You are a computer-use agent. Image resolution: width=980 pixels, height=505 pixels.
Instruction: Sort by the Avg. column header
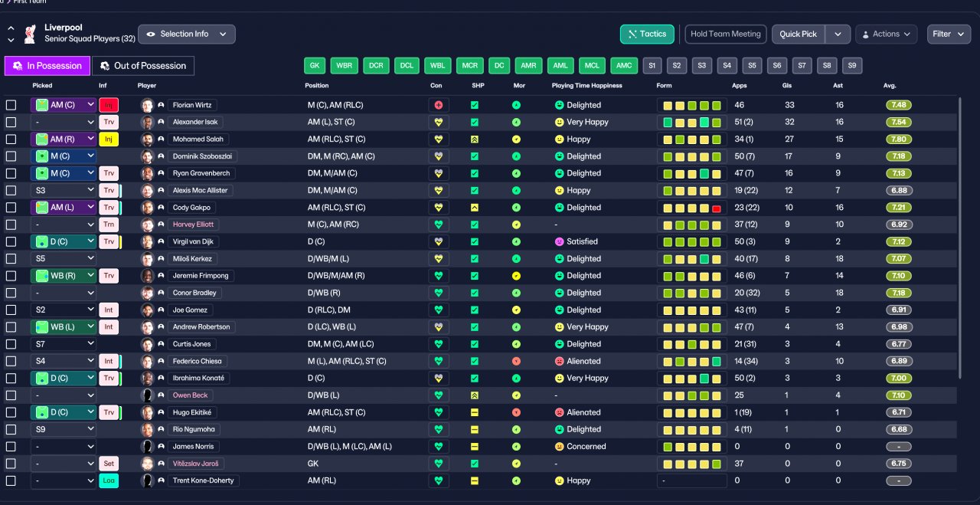890,86
